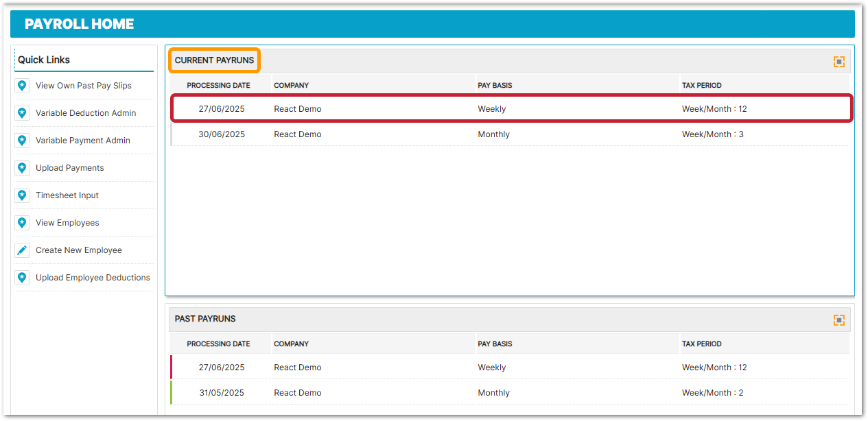This screenshot has width=868, height=421.
Task: Click the Pay Basis header in Past Payruns
Action: (495, 344)
